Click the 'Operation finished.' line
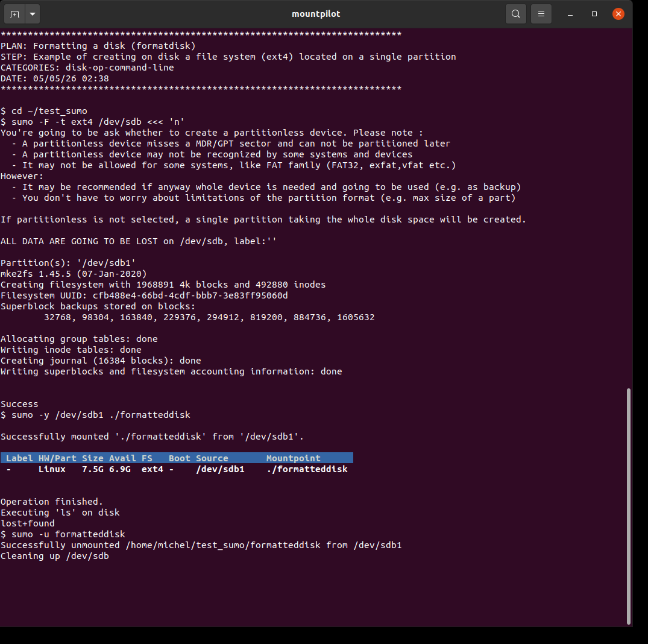 [52, 502]
